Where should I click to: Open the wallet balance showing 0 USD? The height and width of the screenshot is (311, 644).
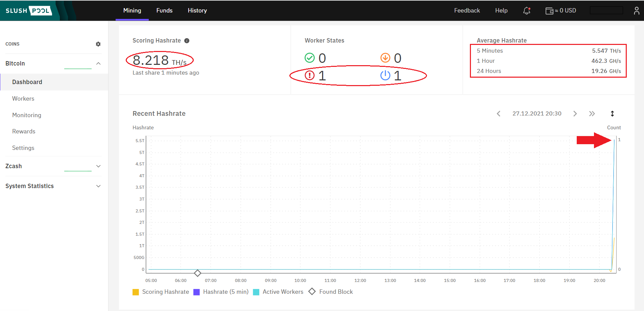point(561,11)
